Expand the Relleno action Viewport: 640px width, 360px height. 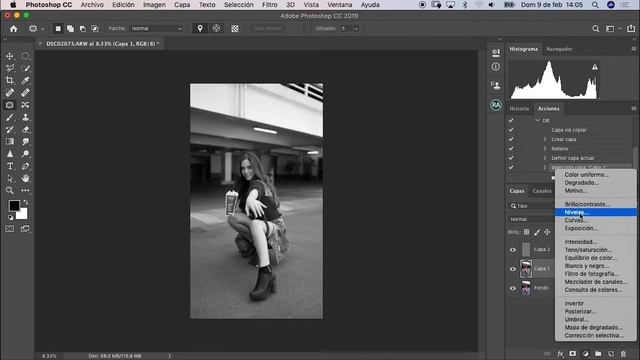(x=545, y=149)
